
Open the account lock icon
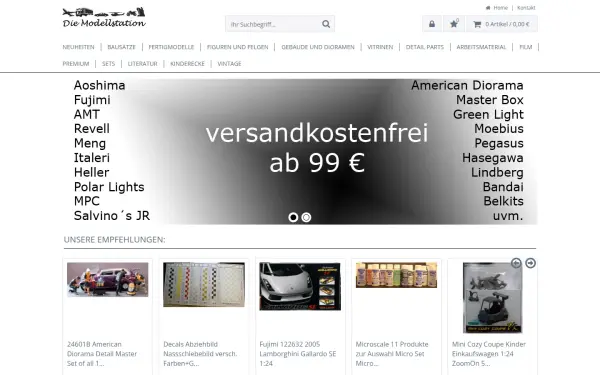point(432,24)
